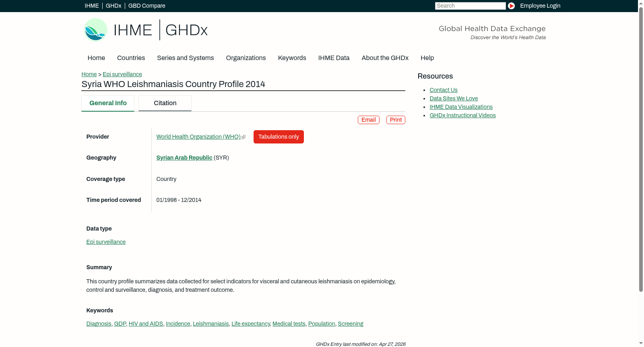
Task: Click the page title Syria WHO Leishmaniasis Country Profile 2014
Action: pyautogui.click(x=173, y=84)
